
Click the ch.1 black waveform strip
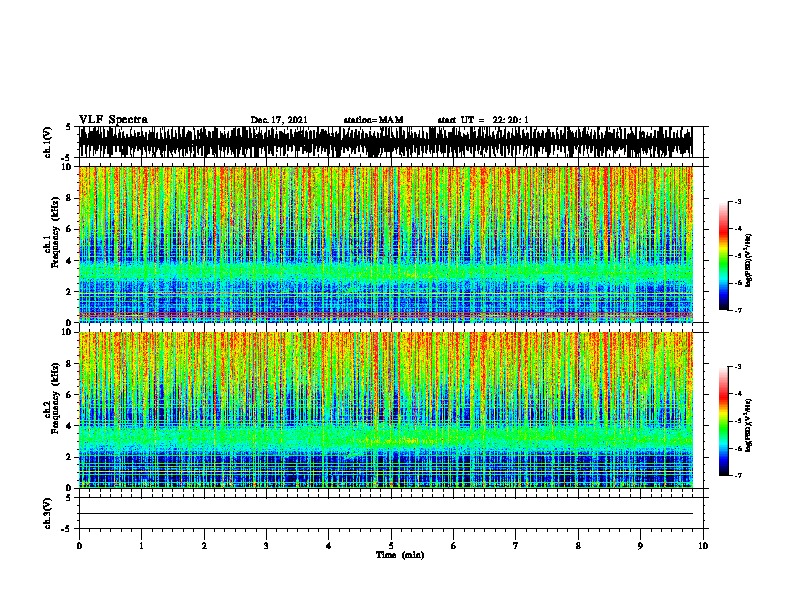point(385,142)
